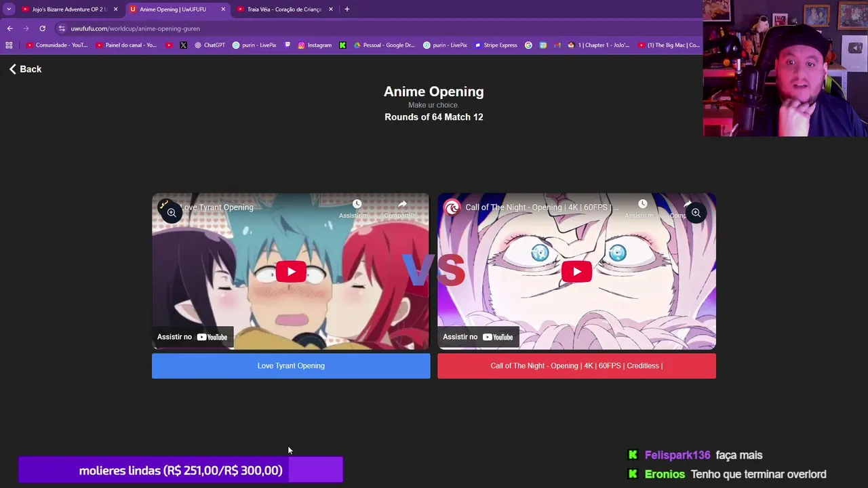Open the apps grid in bookmarks bar
This screenshot has width=868, height=488.
[x=9, y=45]
